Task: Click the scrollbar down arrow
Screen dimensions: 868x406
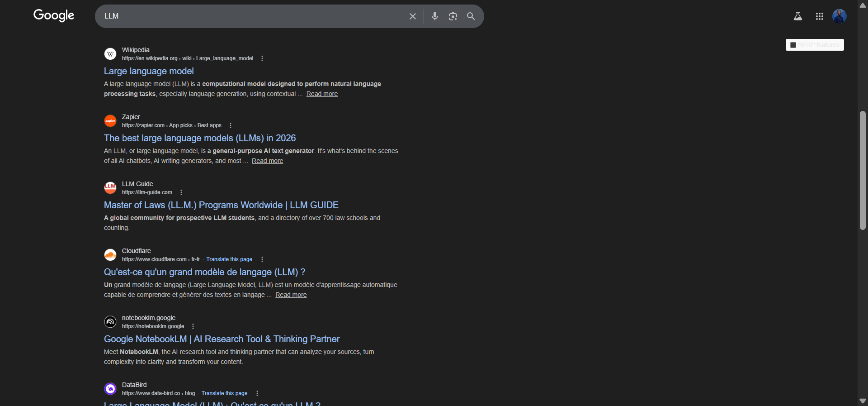Action: 863,401
